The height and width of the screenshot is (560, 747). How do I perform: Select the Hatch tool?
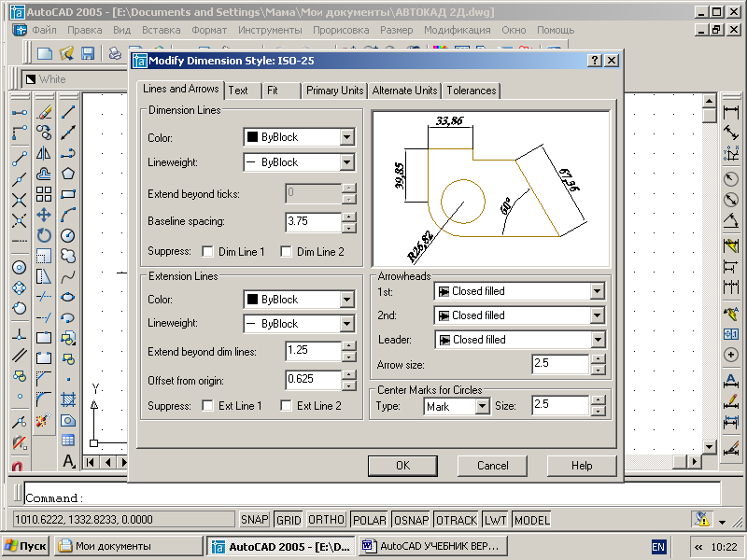(x=68, y=399)
